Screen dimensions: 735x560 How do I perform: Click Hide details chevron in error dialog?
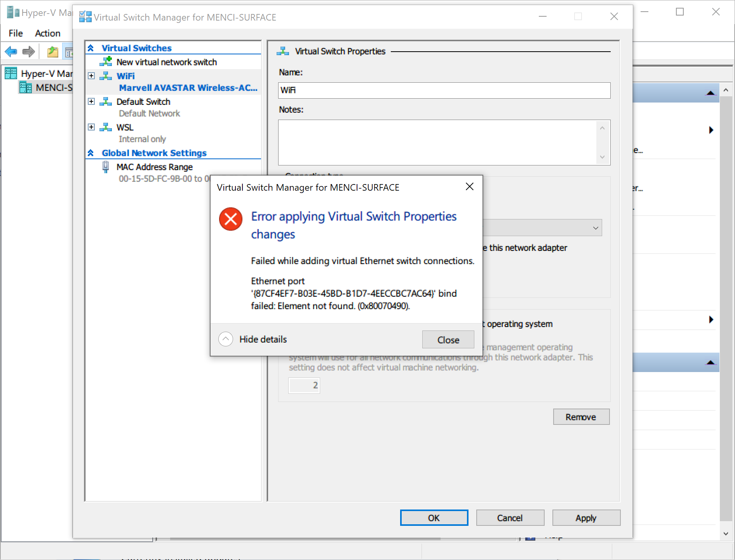pyautogui.click(x=226, y=339)
